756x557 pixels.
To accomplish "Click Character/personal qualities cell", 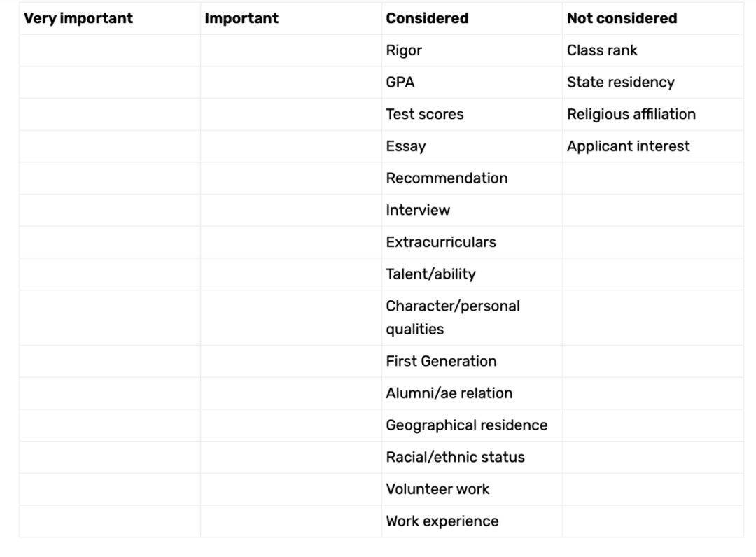I will pyautogui.click(x=452, y=318).
